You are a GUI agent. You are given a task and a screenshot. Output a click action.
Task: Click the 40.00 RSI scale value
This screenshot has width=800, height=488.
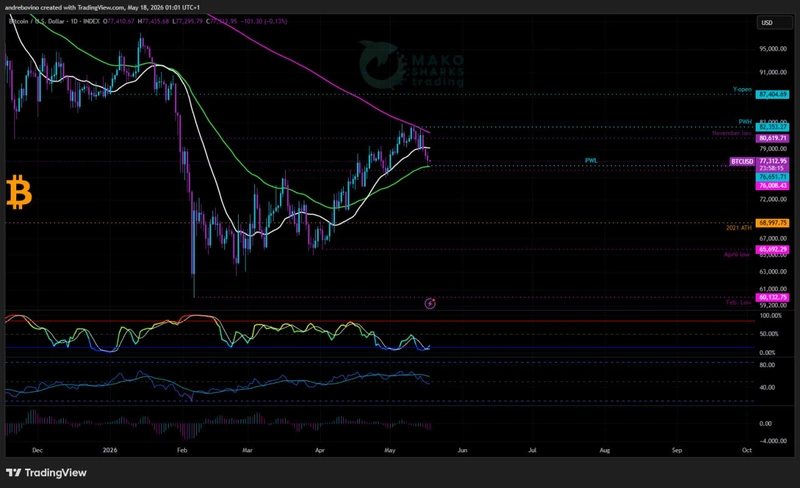[x=767, y=387]
